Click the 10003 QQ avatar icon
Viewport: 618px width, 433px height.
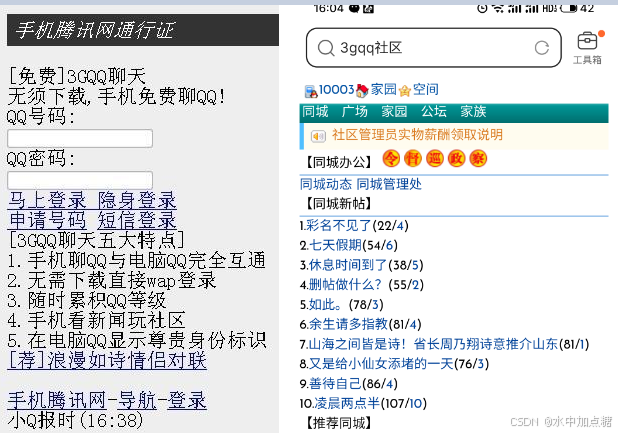(311, 91)
